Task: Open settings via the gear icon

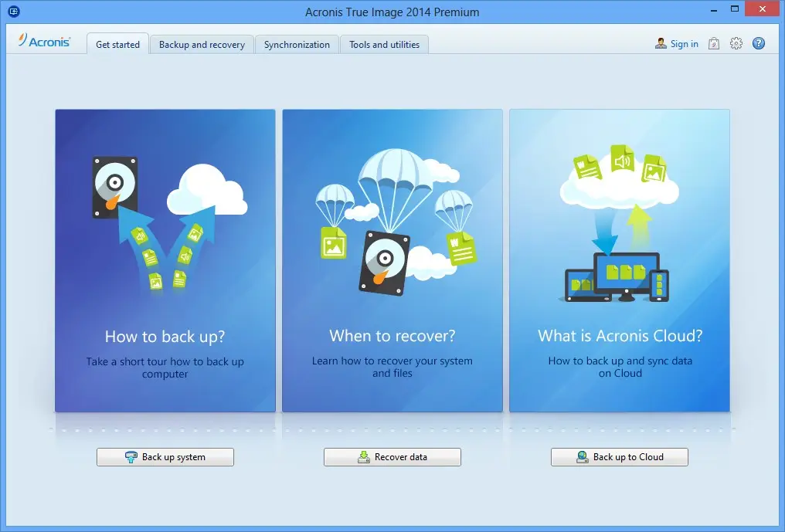Action: (x=736, y=43)
